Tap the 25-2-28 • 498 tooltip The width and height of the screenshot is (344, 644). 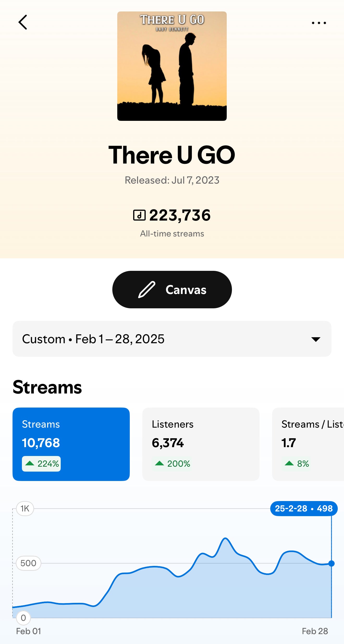click(x=304, y=508)
